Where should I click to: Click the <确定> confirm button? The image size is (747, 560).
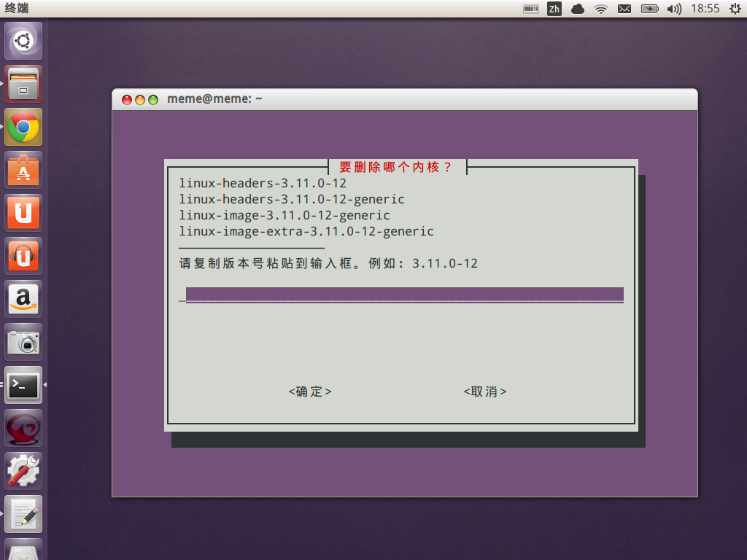coord(309,392)
